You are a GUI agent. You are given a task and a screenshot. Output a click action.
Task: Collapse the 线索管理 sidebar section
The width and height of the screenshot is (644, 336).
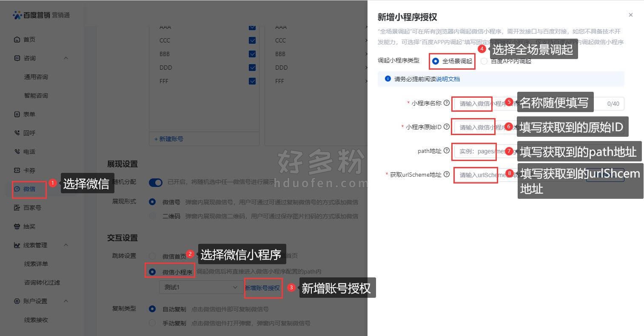click(x=66, y=245)
